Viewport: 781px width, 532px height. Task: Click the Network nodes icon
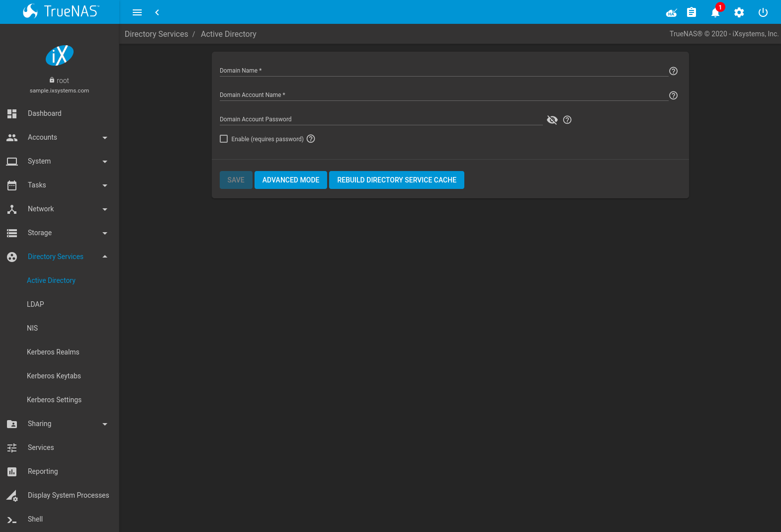coord(12,209)
